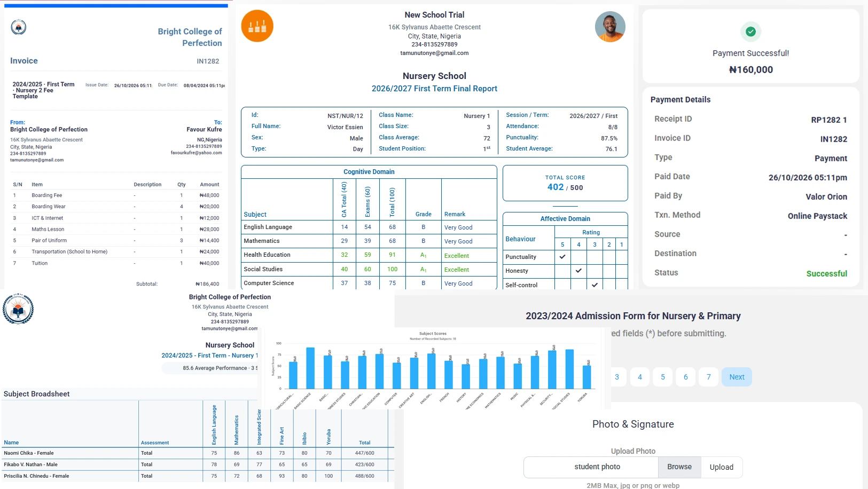Click the Cognitive Domain table header

point(369,172)
